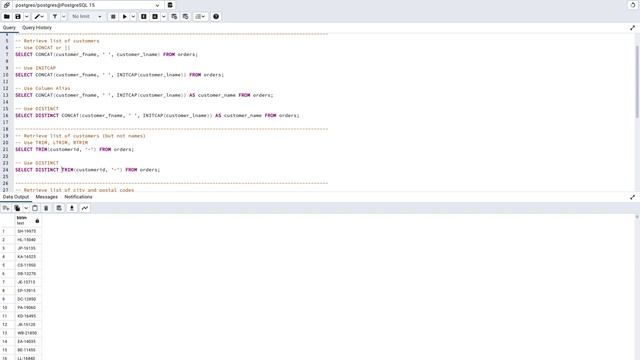Expand the copy options arrow

click(26, 208)
